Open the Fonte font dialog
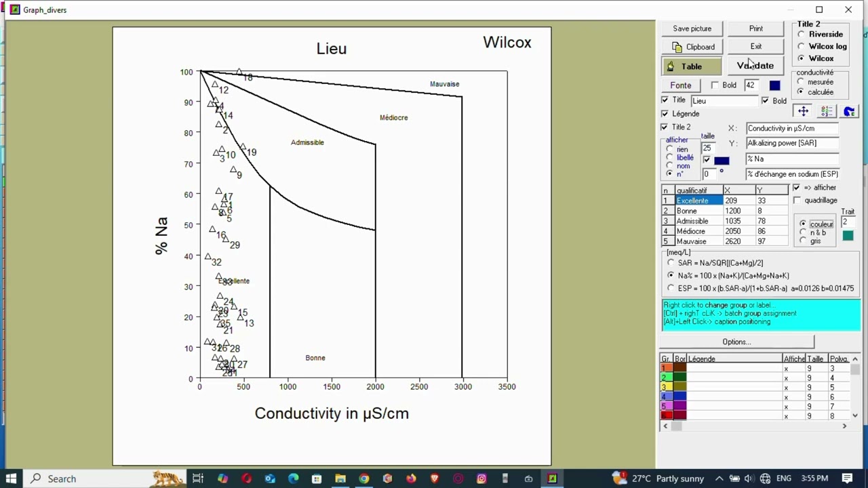Viewport: 868px width, 488px height. click(681, 85)
